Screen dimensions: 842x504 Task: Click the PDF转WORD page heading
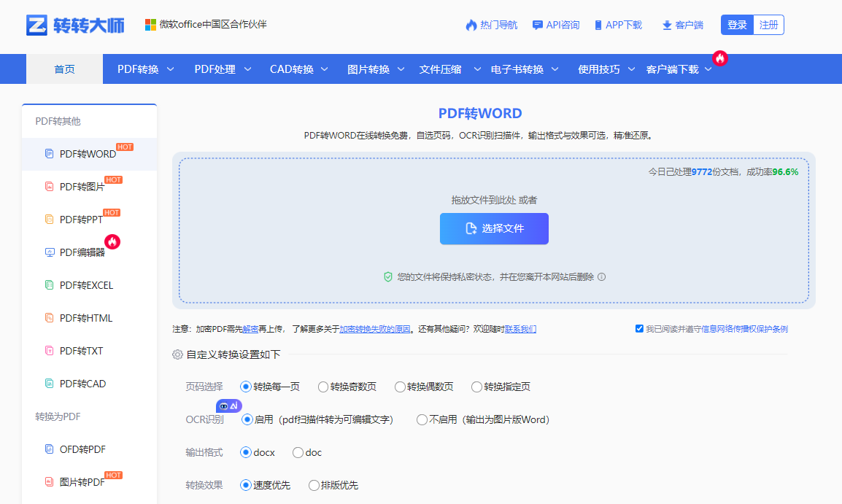pyautogui.click(x=480, y=113)
